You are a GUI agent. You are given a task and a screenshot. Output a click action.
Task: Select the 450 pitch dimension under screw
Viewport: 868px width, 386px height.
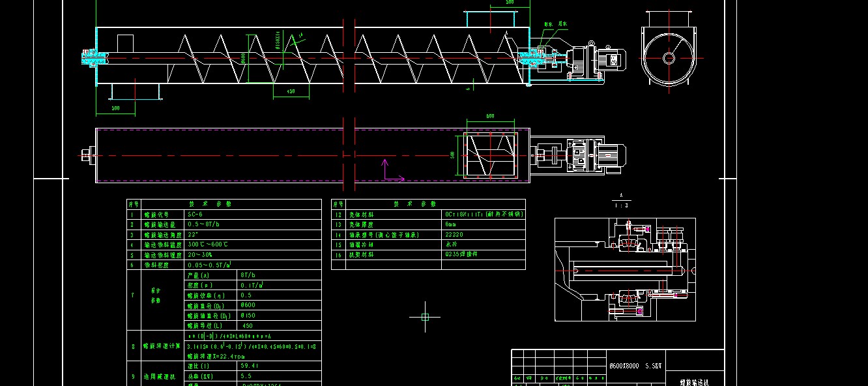(291, 91)
